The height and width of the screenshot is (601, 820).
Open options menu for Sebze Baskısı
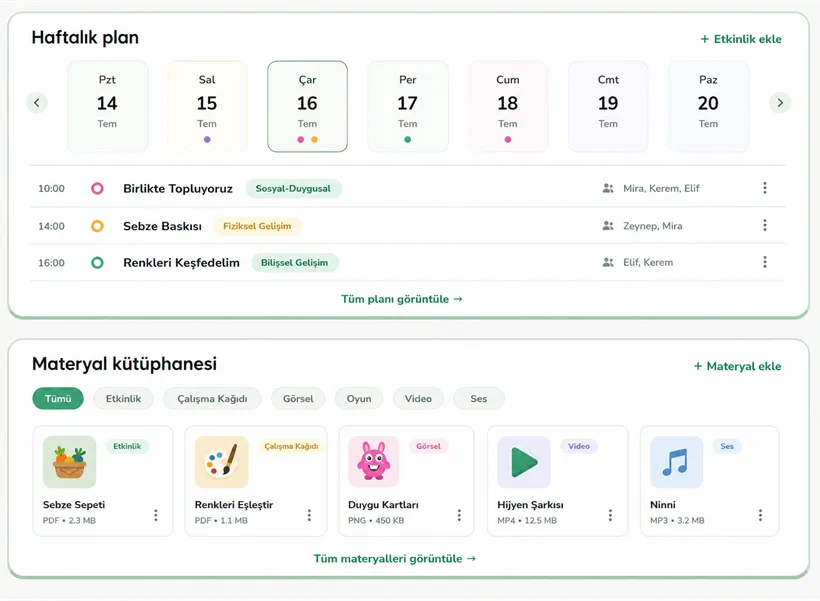pyautogui.click(x=765, y=225)
